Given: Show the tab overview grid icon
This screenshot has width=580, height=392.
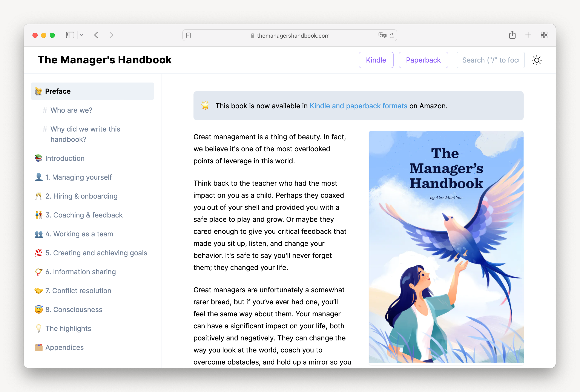Looking at the screenshot, I should 544,35.
